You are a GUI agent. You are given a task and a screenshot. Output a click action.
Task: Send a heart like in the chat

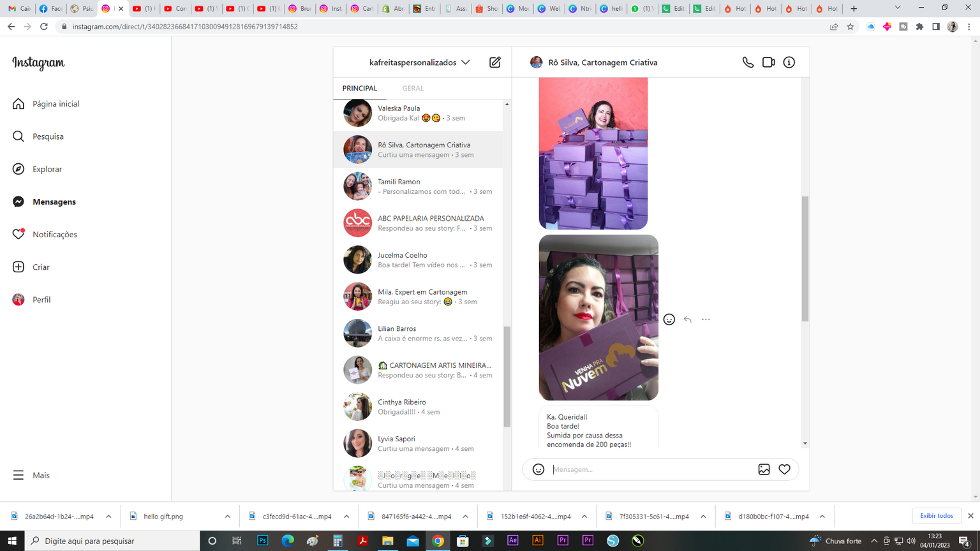tap(784, 469)
